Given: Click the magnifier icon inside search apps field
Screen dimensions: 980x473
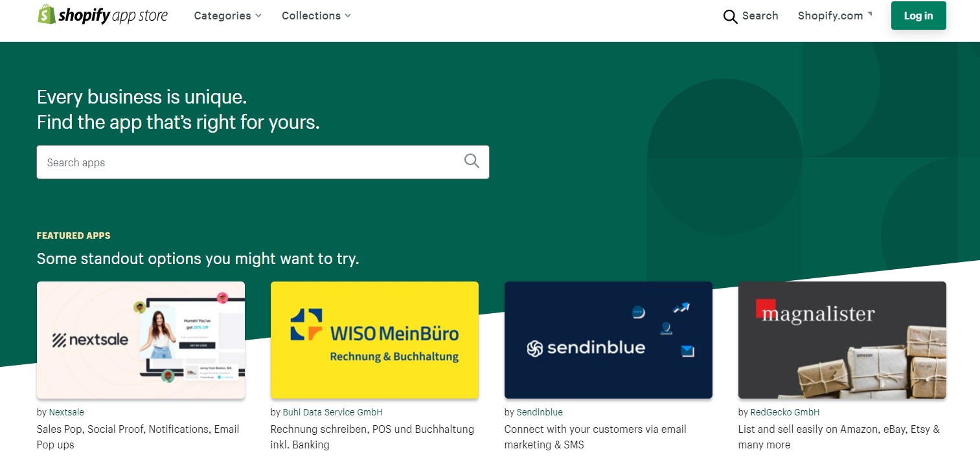Looking at the screenshot, I should pyautogui.click(x=472, y=161).
